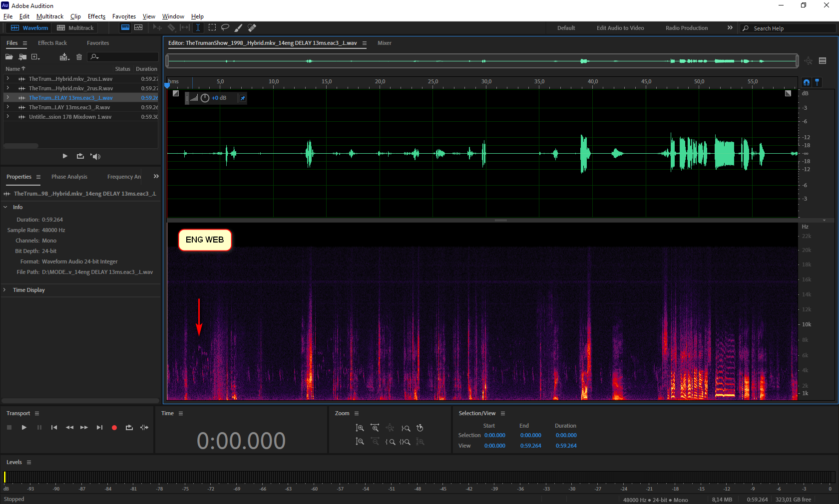Choose the Spot Healing Brush tool
Viewport: 839px width, 504px height.
click(252, 27)
